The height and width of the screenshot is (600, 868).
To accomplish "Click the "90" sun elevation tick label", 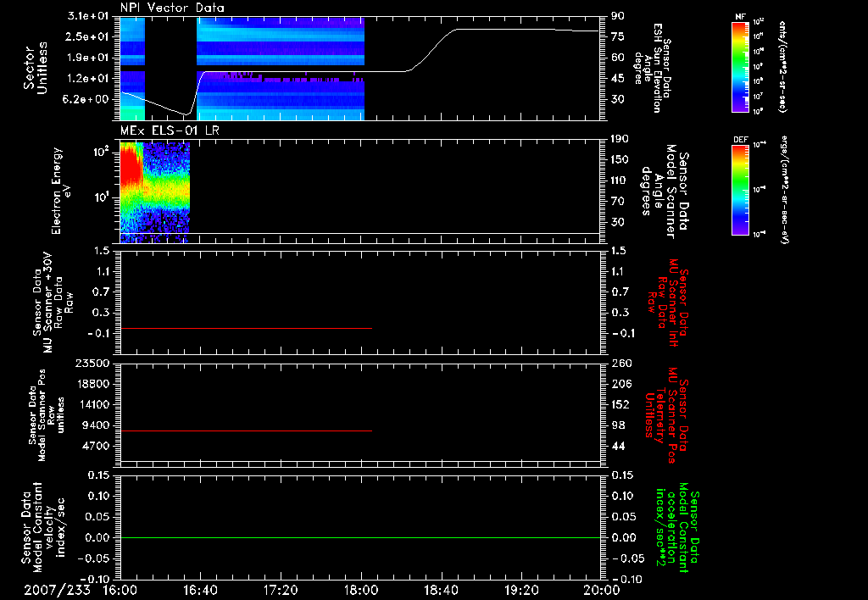I will pyautogui.click(x=618, y=15).
